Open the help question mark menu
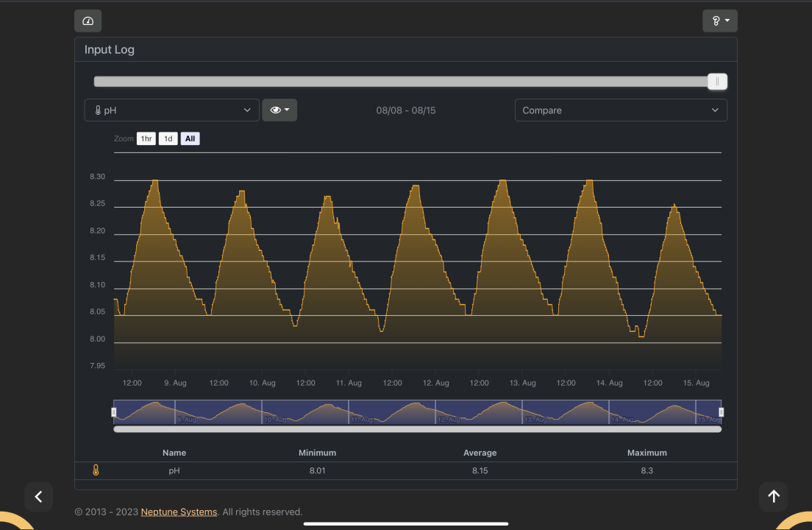The height and width of the screenshot is (530, 812). click(719, 21)
